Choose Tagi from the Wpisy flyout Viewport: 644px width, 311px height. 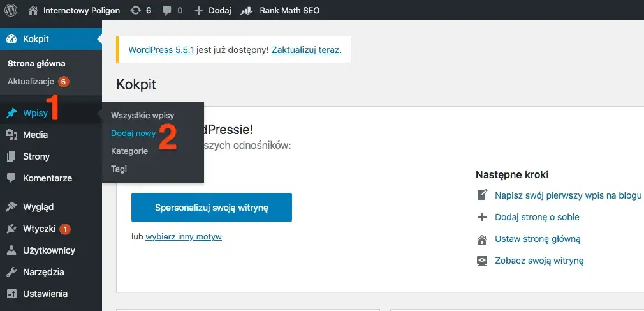(119, 169)
